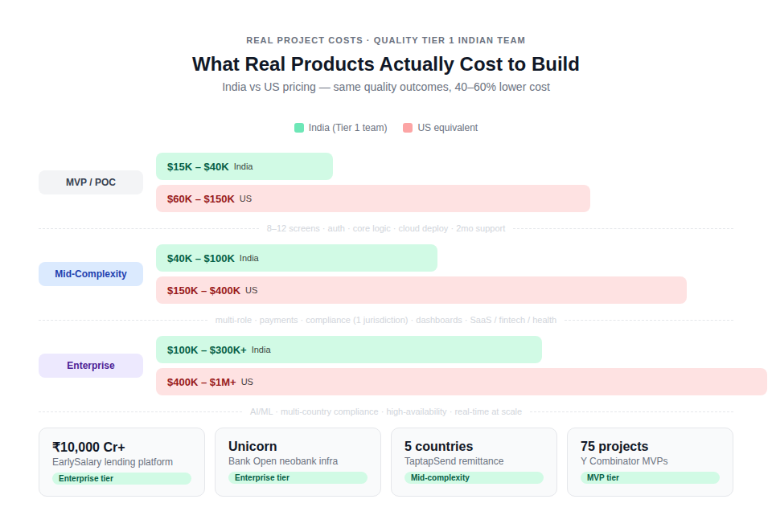Open the Bank Open neobank infra card
The image size is (772, 532).
[298, 462]
